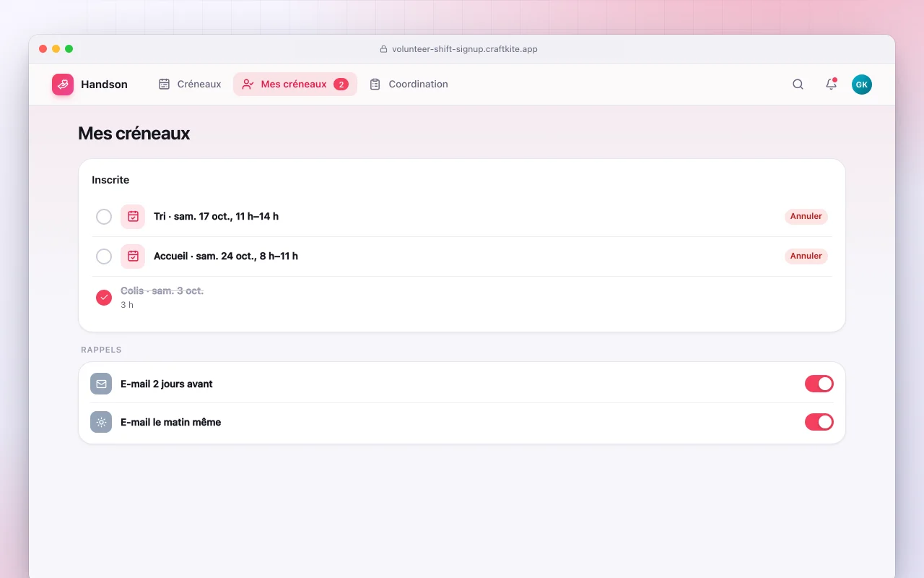Open the notifications bell
The width and height of the screenshot is (924, 578).
pyautogui.click(x=831, y=85)
